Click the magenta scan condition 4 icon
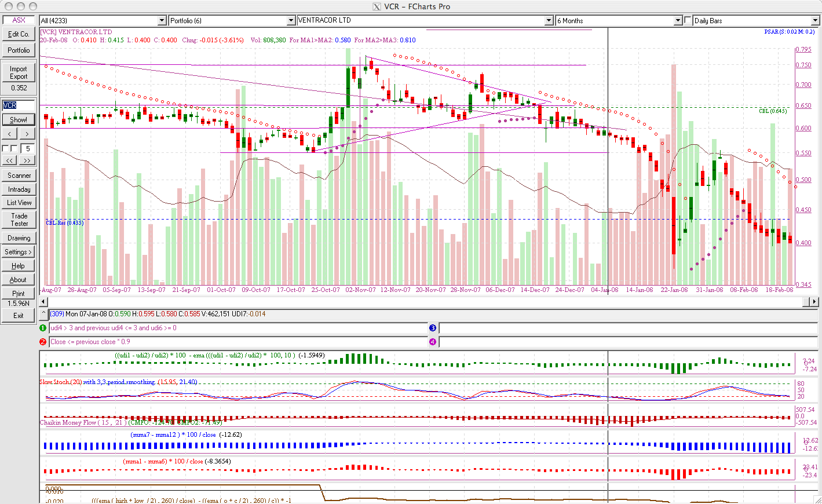The width and height of the screenshot is (822, 504). tap(433, 342)
